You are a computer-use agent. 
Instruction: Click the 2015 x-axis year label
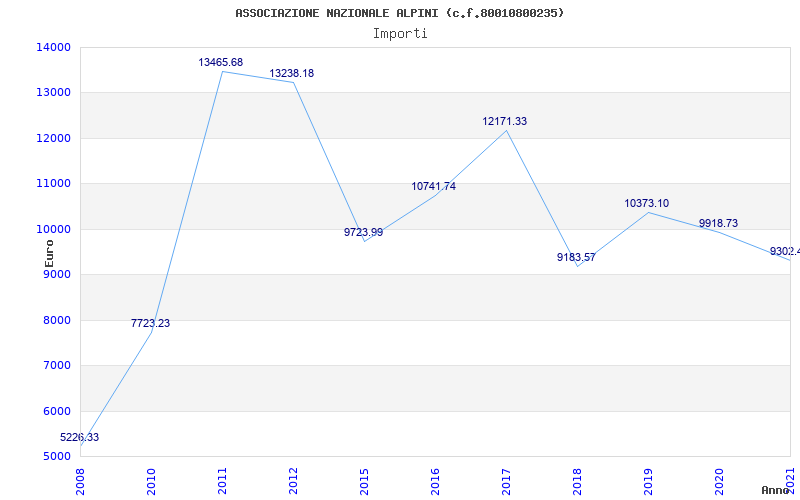364,482
